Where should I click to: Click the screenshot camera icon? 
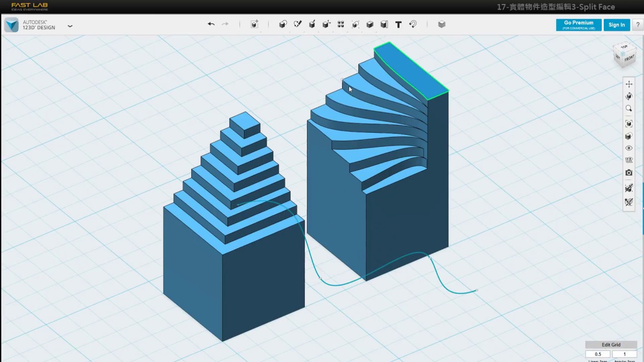click(x=629, y=172)
